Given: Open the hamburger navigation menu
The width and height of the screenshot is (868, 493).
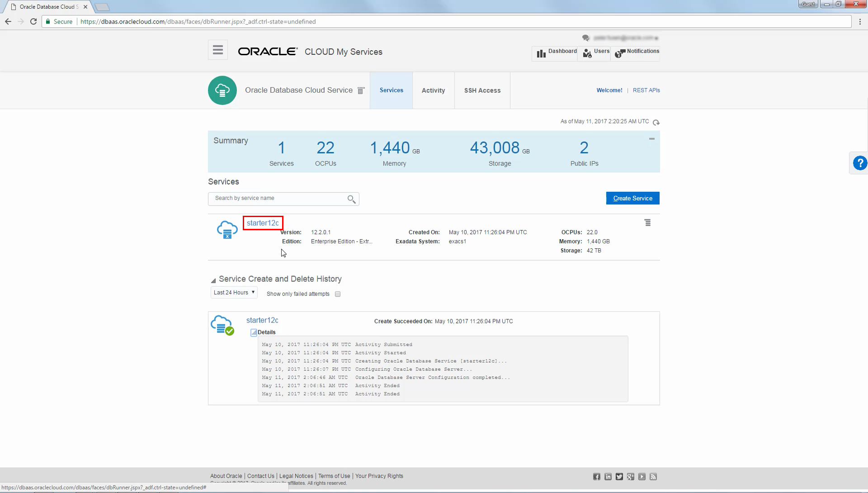Looking at the screenshot, I should click(218, 50).
